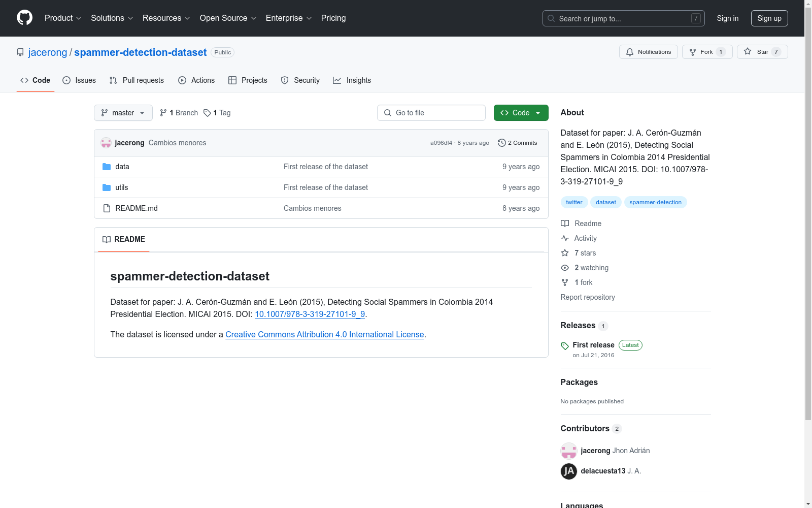Click jacerong's avatar under Contributors
Image resolution: width=812 pixels, height=508 pixels.
click(569, 451)
